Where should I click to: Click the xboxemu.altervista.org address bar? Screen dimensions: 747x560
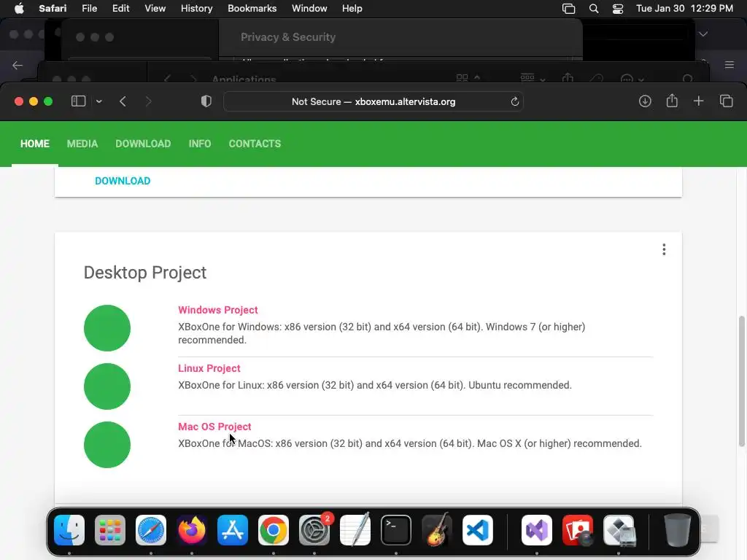click(373, 101)
